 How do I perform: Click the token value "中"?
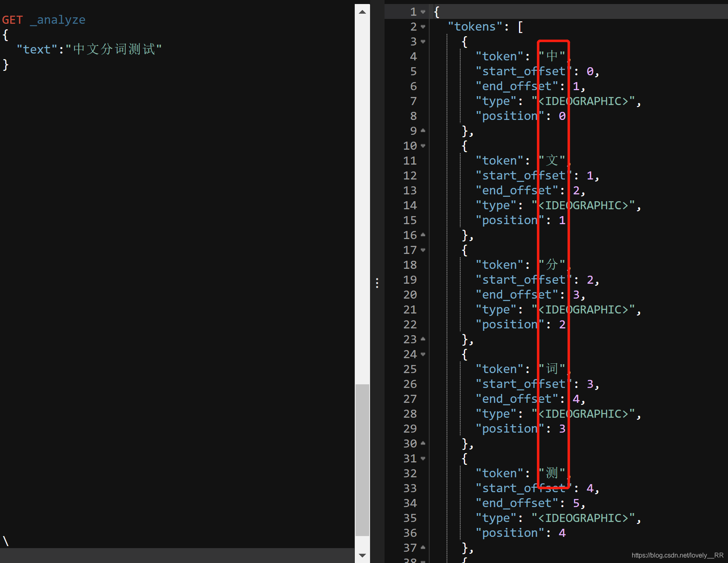click(552, 56)
